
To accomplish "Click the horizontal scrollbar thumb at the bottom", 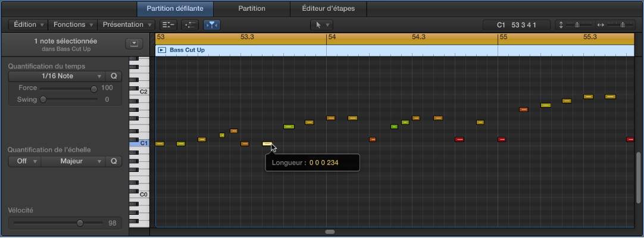I will click(330, 232).
